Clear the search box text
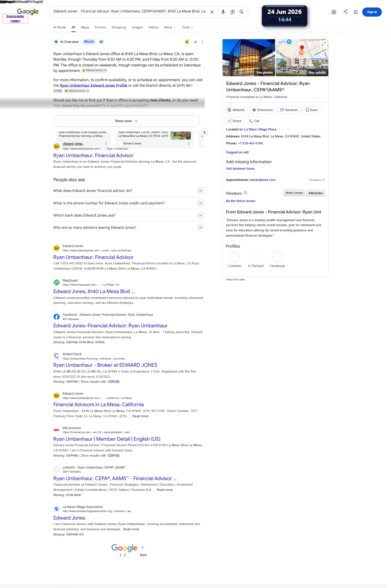The image size is (391, 588). (x=212, y=12)
